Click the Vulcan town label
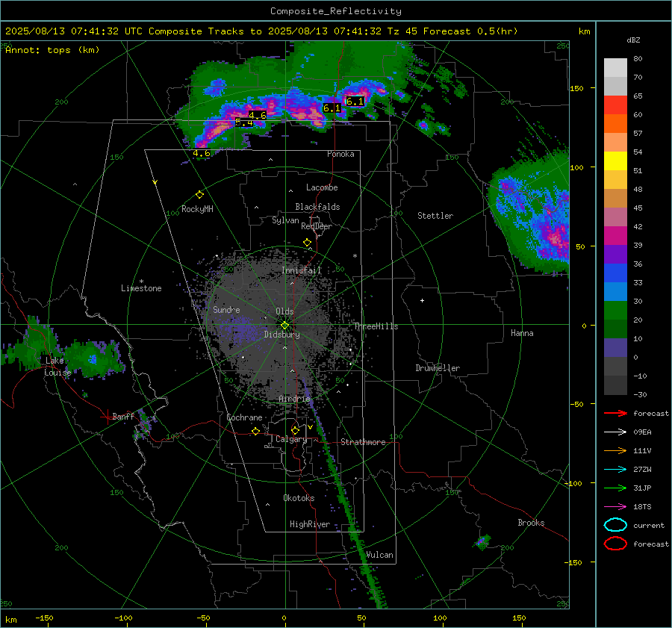Image resolution: width=672 pixels, height=628 pixels. 379,555
